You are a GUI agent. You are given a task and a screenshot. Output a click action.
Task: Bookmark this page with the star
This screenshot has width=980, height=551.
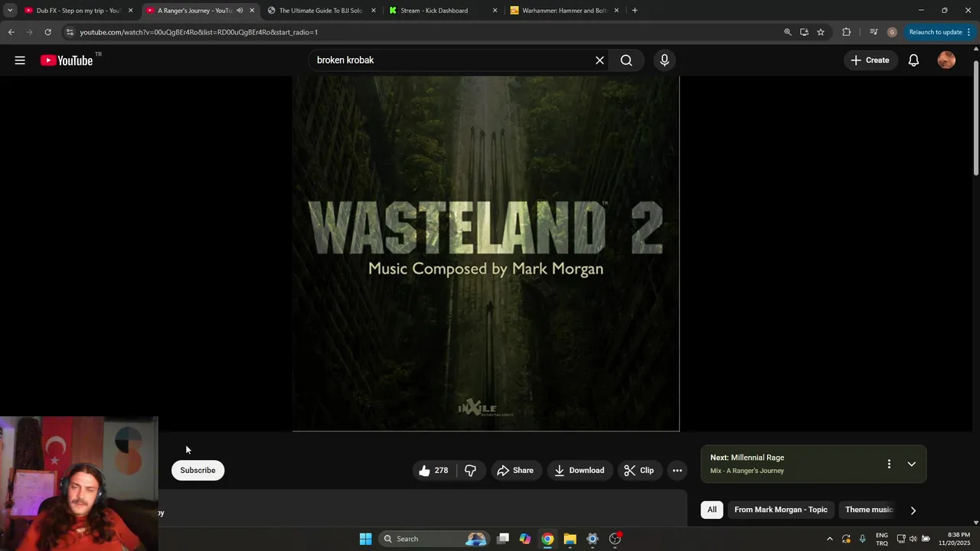pos(821,32)
